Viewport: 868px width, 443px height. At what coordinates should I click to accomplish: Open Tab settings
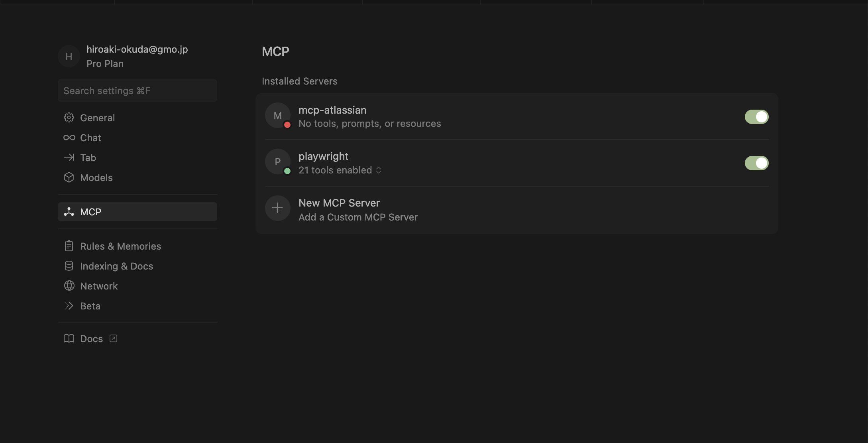137,158
